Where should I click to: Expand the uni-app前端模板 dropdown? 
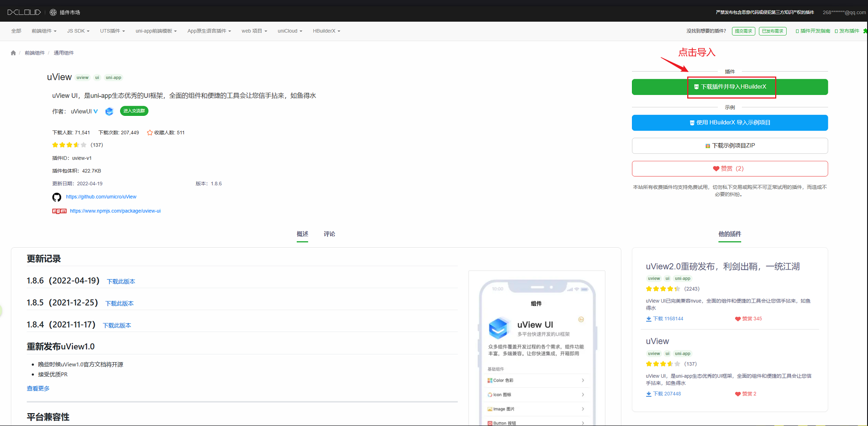pos(156,31)
